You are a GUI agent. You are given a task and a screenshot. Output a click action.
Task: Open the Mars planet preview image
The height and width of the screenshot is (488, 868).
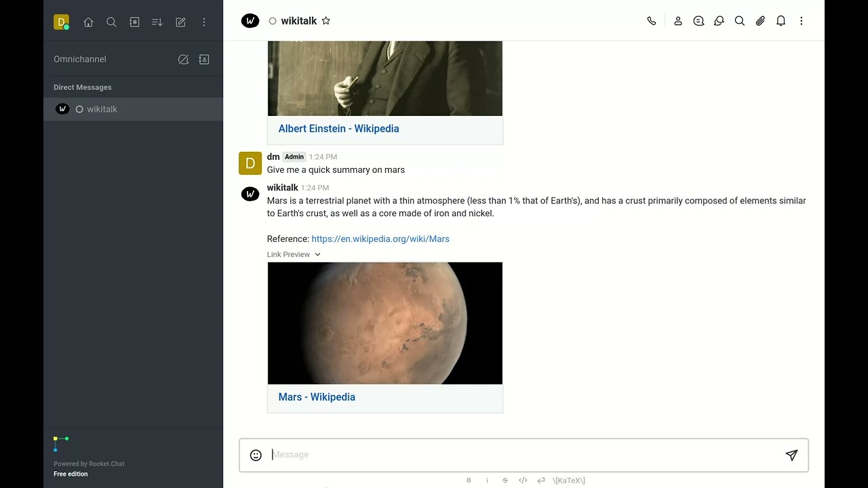point(385,323)
